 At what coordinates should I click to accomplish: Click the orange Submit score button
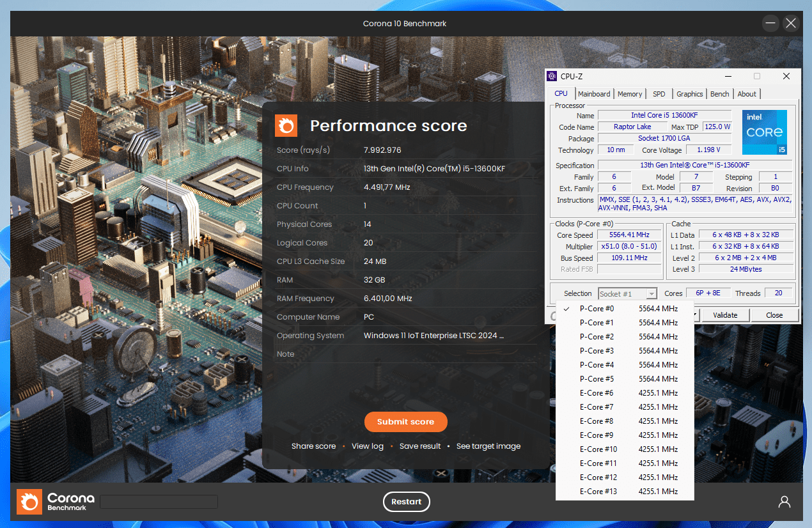[406, 422]
